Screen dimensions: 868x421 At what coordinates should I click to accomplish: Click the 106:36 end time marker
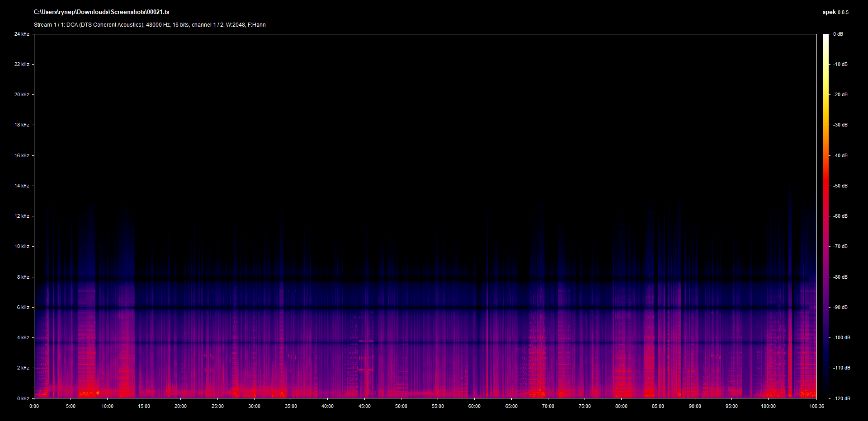(x=816, y=406)
